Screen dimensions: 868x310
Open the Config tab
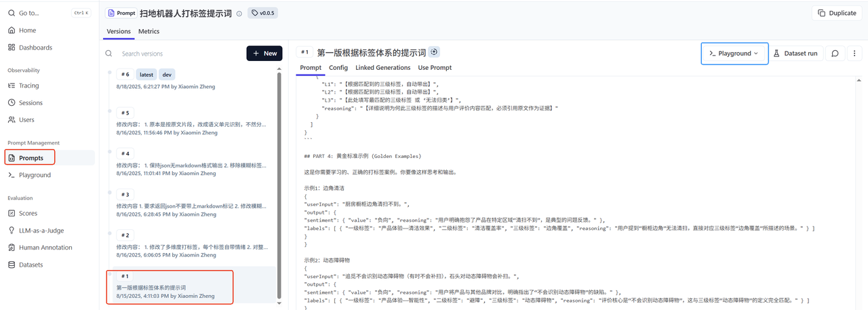tap(338, 68)
